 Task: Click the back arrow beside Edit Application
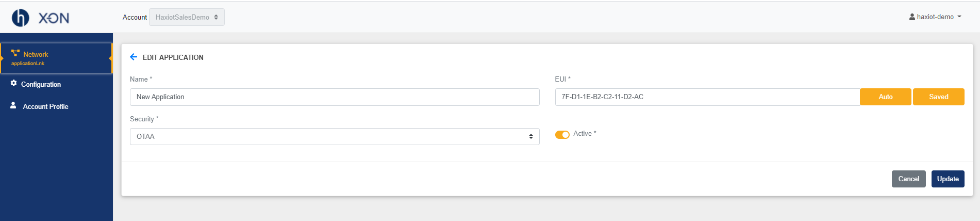pos(134,57)
